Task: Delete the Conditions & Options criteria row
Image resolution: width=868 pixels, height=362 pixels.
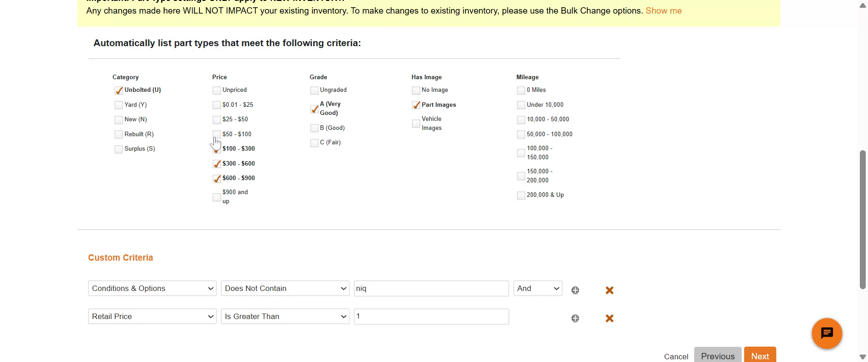Action: point(609,291)
